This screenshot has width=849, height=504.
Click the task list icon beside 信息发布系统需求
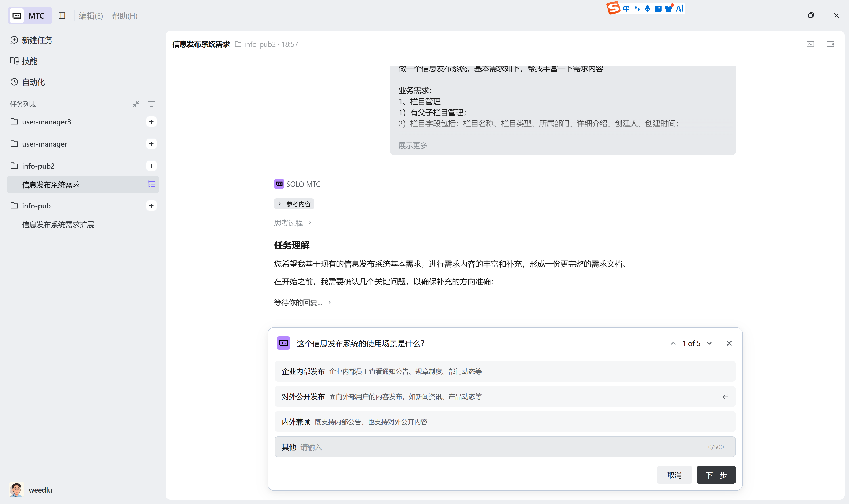[151, 184]
